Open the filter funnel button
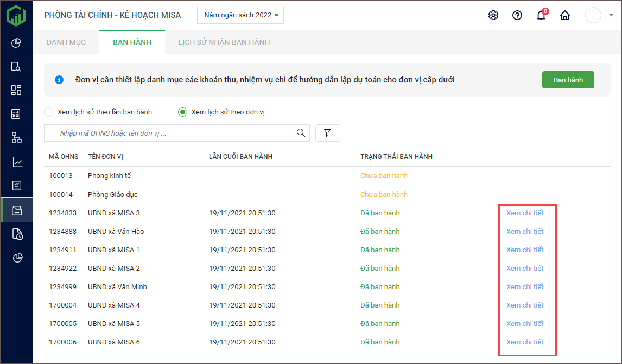 [328, 133]
